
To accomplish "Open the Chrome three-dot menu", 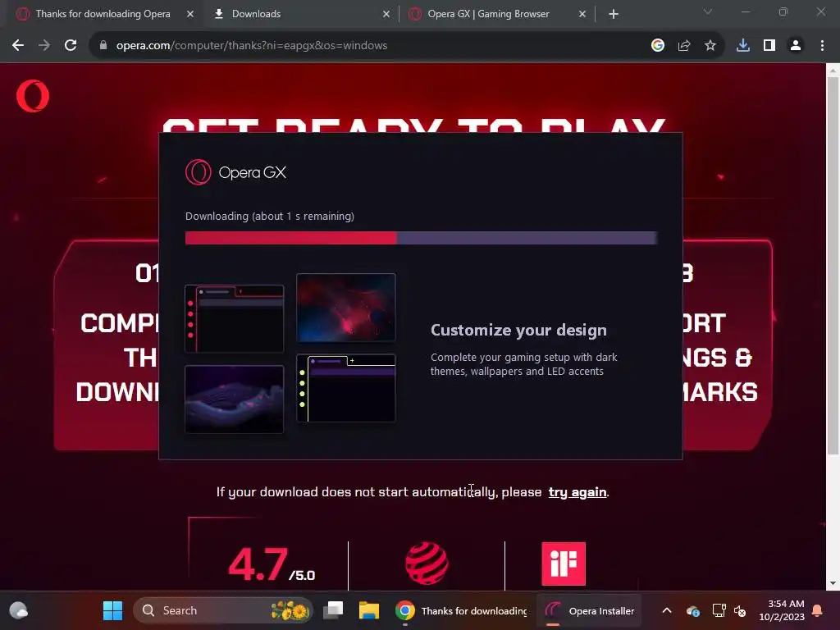I will pos(822,46).
